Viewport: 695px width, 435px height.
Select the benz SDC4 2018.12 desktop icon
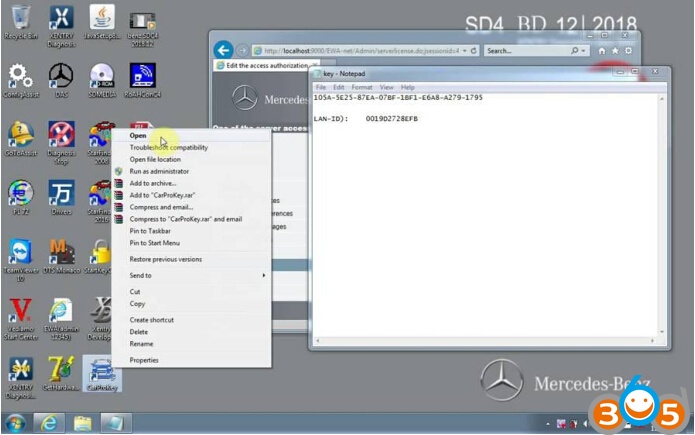tap(142, 30)
